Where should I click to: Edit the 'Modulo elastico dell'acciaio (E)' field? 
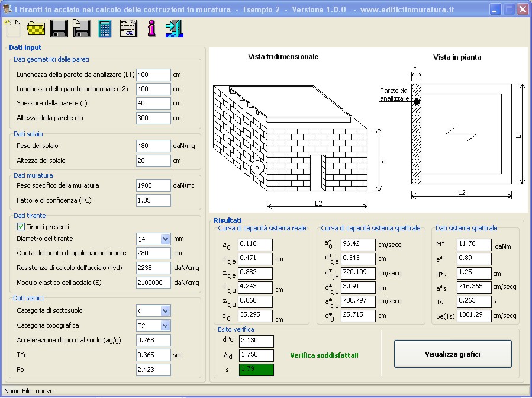(x=153, y=283)
